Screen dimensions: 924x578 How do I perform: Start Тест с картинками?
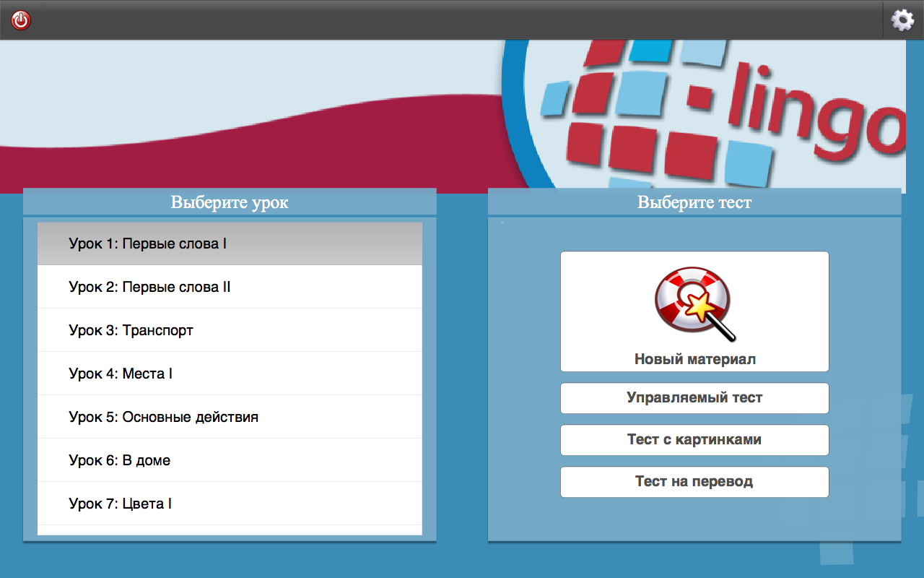(694, 440)
